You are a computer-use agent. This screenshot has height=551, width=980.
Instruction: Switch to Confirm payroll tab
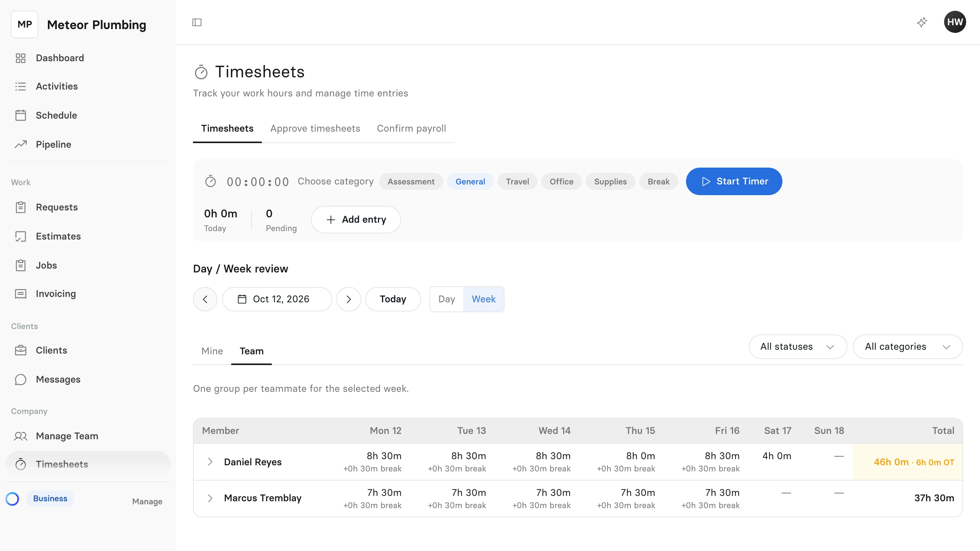click(412, 129)
